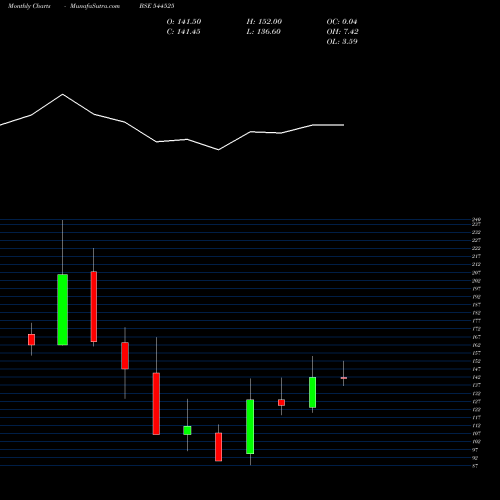Click the "Monthly Charts" title text

(x=29, y=6)
